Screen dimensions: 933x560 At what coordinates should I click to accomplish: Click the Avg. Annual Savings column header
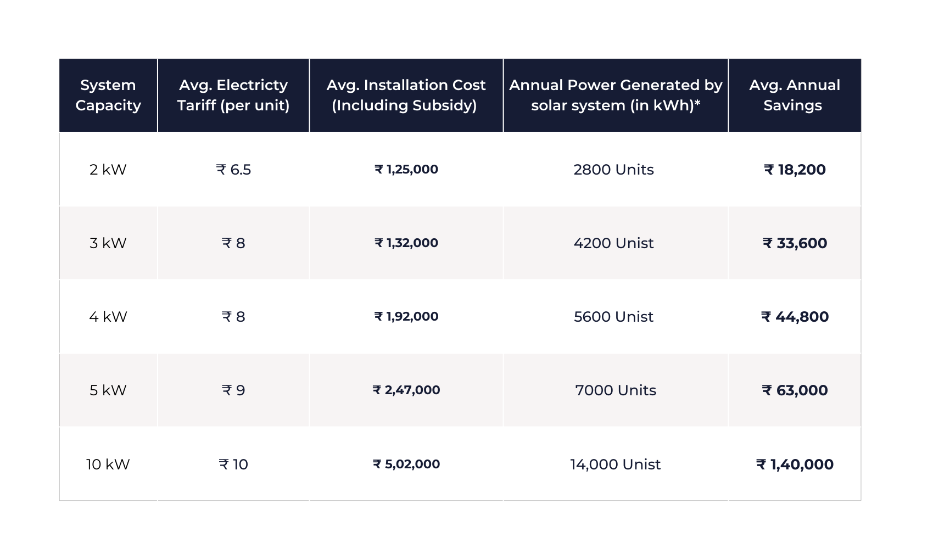tap(794, 95)
